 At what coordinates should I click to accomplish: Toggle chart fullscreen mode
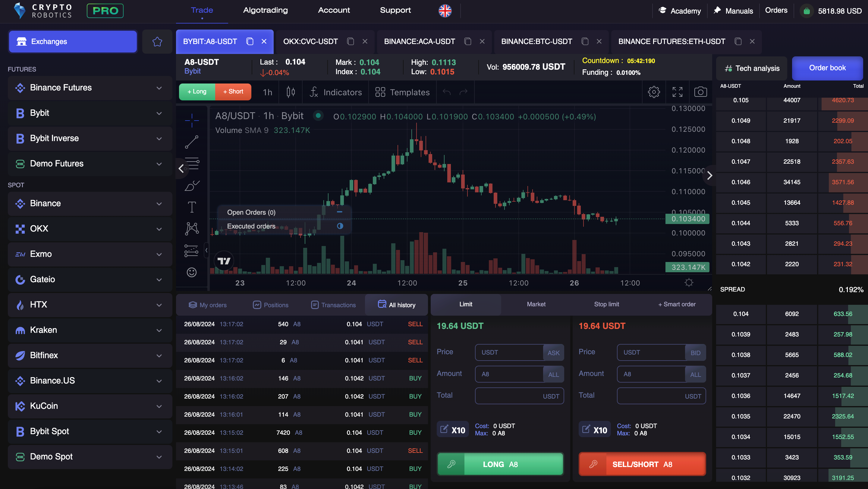pos(677,92)
